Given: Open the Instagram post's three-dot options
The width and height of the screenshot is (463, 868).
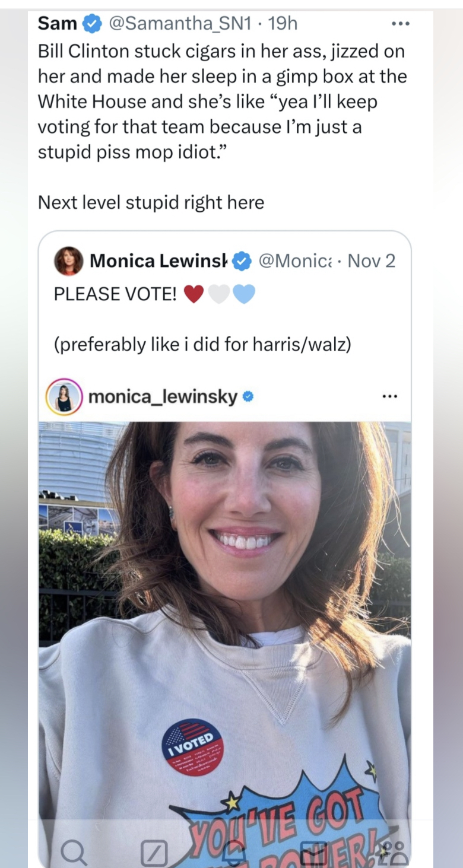Looking at the screenshot, I should [x=389, y=396].
